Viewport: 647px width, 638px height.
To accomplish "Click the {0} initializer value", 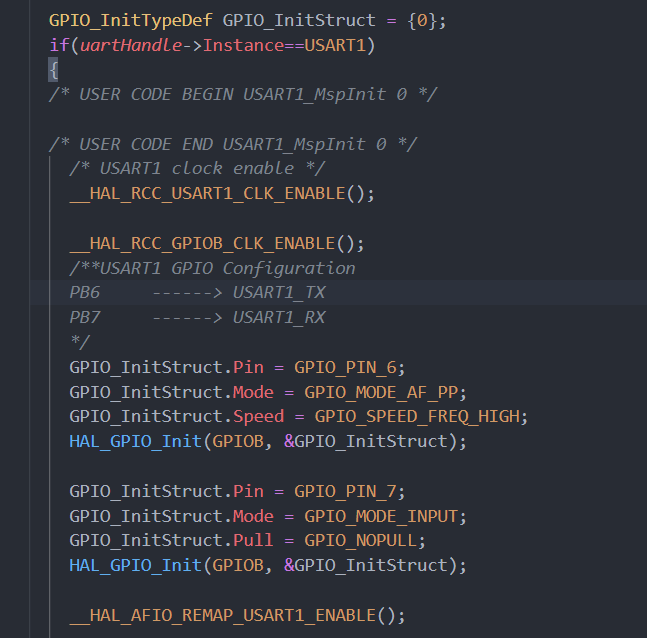I will (422, 21).
